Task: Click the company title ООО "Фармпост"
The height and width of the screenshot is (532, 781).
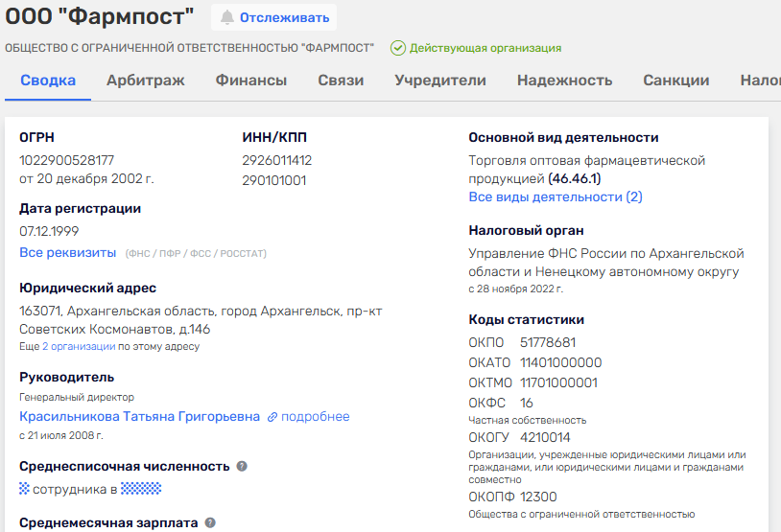Action: (x=99, y=16)
